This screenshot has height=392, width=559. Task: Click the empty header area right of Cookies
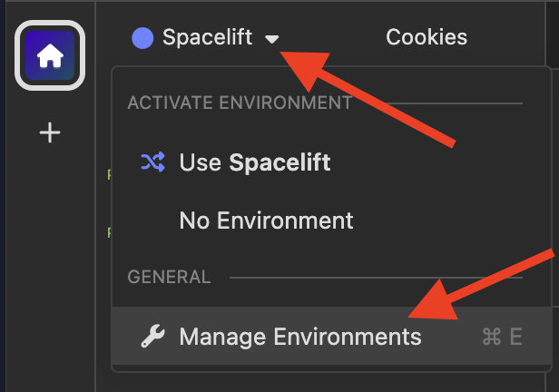[x=517, y=38]
